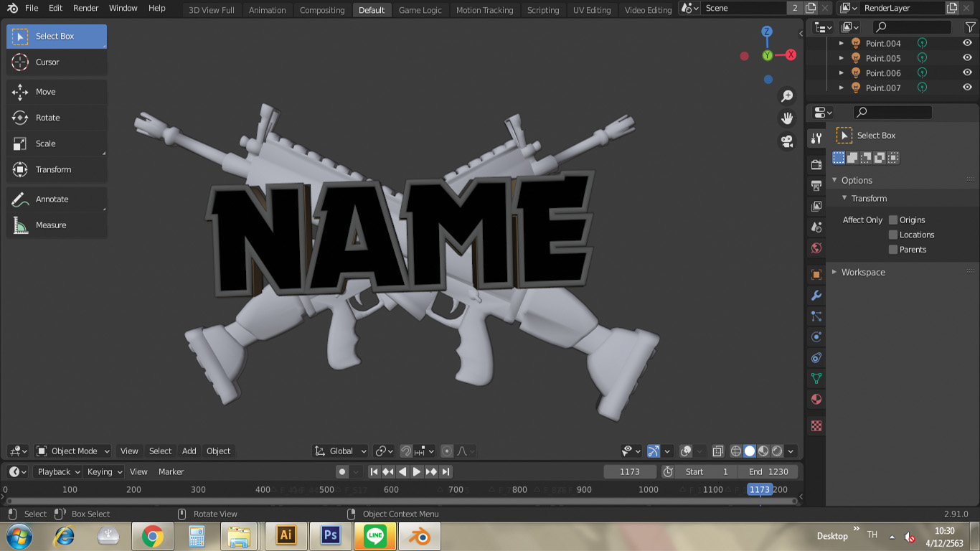This screenshot has height=551, width=980.
Task: Toggle camera view in the viewport
Action: click(787, 141)
